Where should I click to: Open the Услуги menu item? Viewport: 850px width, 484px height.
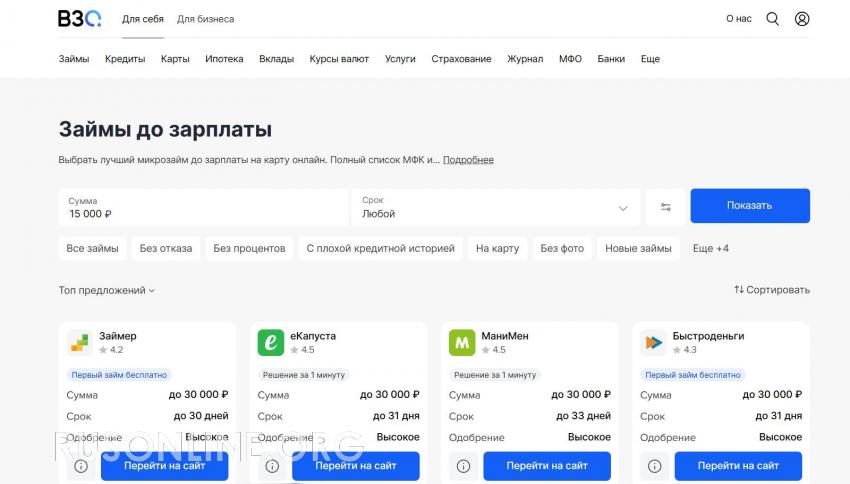point(400,59)
